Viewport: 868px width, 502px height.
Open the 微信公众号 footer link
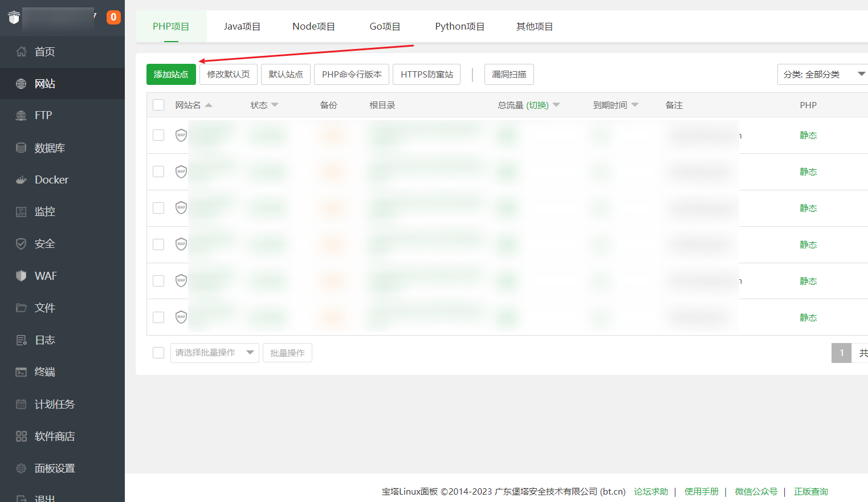click(756, 491)
